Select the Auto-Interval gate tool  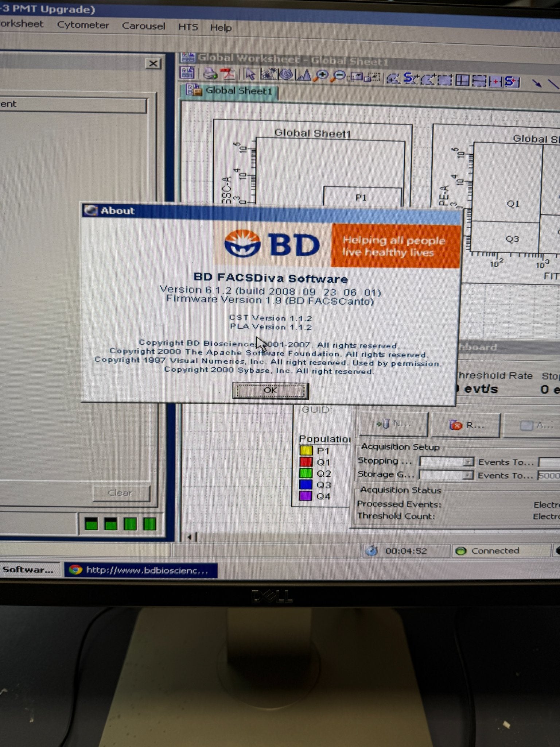click(496, 82)
